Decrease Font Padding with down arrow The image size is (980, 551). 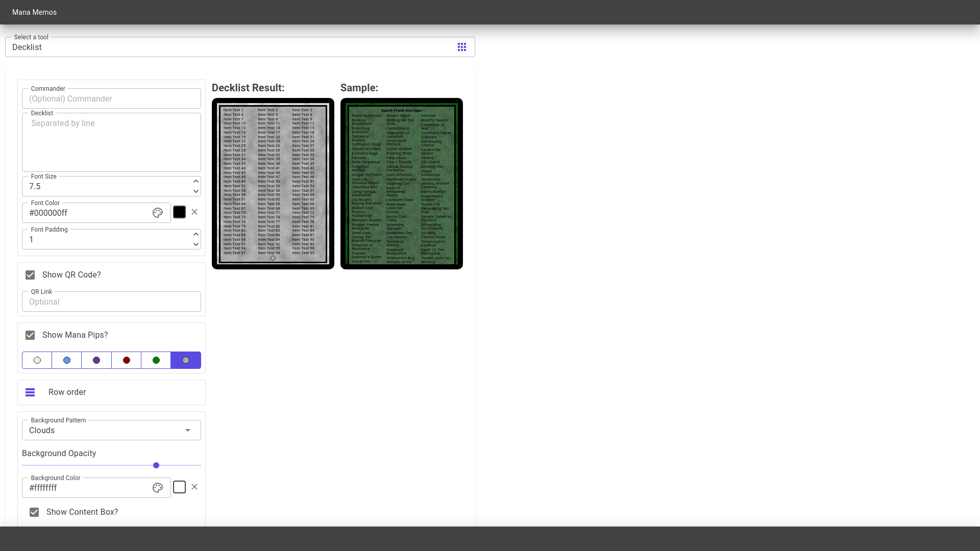point(196,244)
